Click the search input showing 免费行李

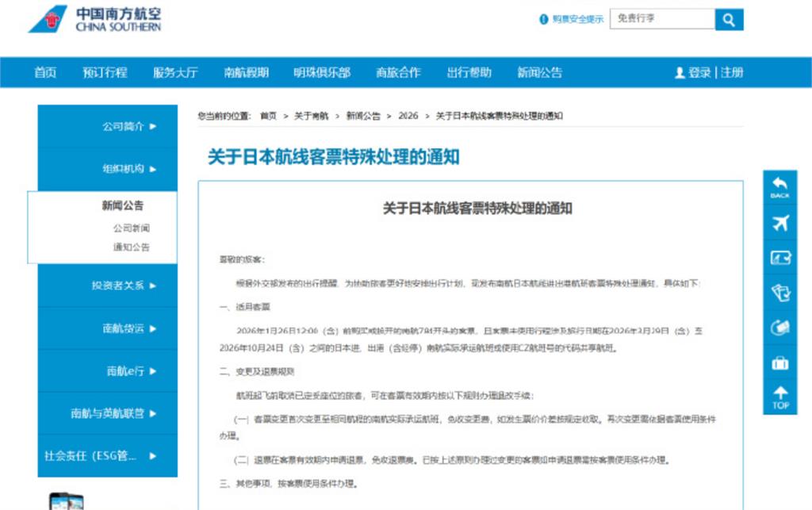[x=662, y=19]
